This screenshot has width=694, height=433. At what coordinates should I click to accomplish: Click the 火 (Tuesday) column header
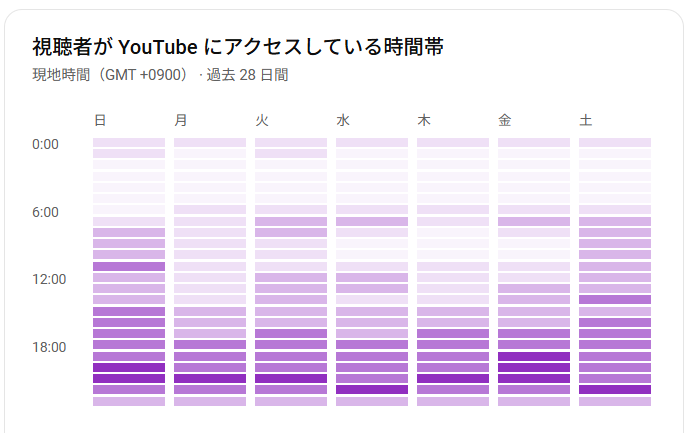tap(262, 120)
